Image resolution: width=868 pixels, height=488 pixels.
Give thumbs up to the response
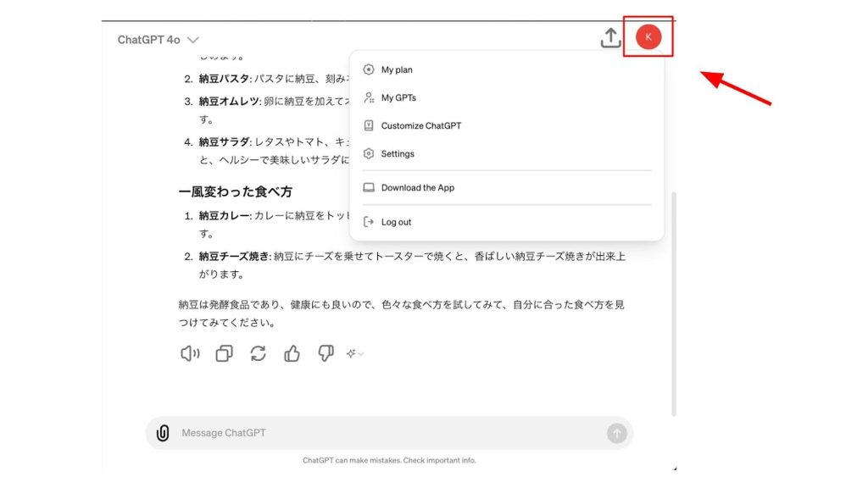coord(292,354)
